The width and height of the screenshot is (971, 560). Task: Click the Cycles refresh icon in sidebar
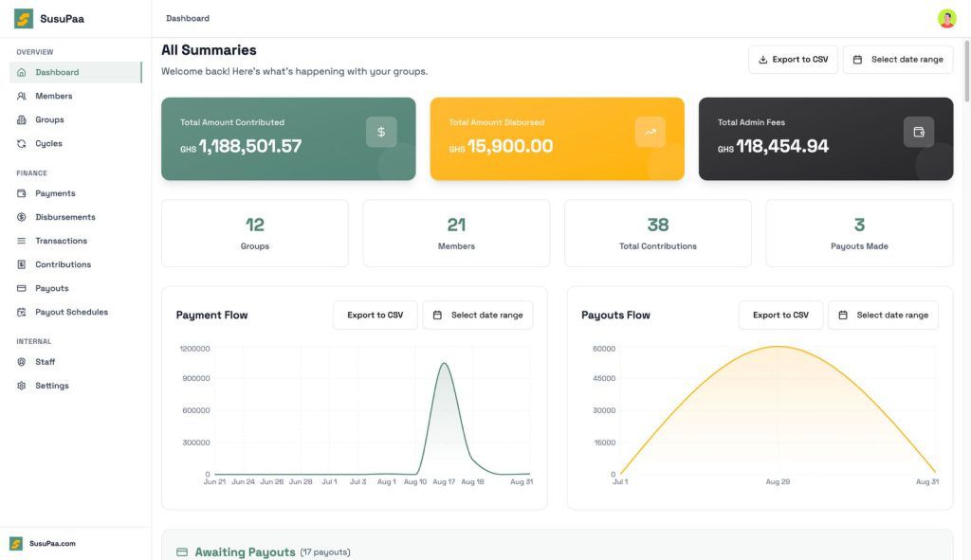point(22,144)
